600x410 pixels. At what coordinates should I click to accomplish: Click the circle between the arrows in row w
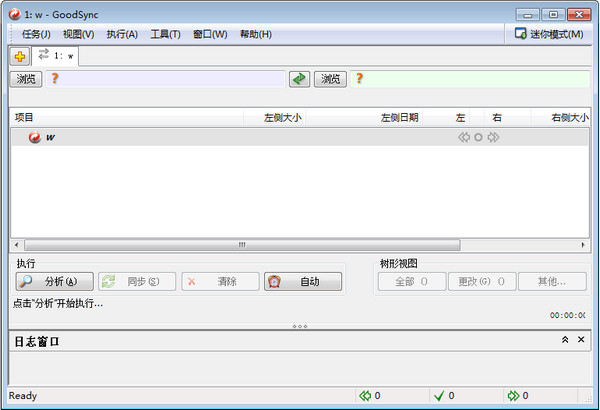click(478, 137)
